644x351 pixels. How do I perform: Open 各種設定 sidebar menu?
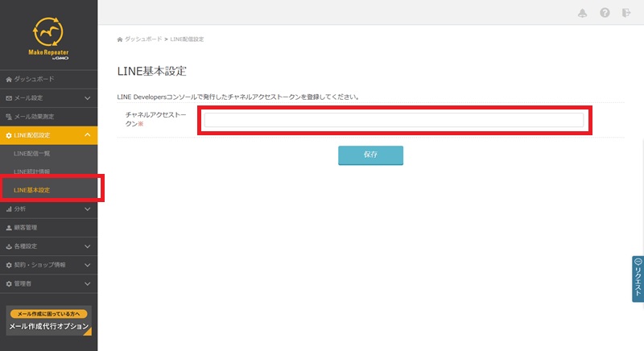(x=48, y=246)
